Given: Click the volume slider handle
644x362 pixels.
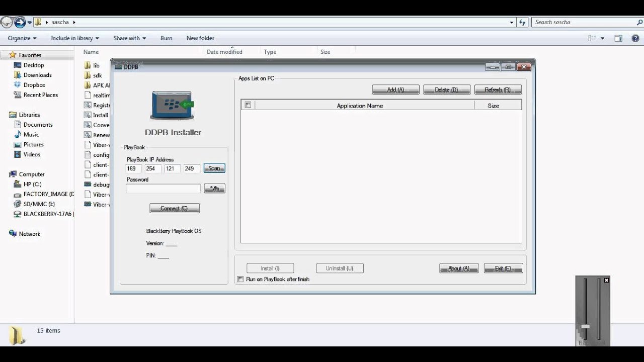Looking at the screenshot, I should [585, 327].
